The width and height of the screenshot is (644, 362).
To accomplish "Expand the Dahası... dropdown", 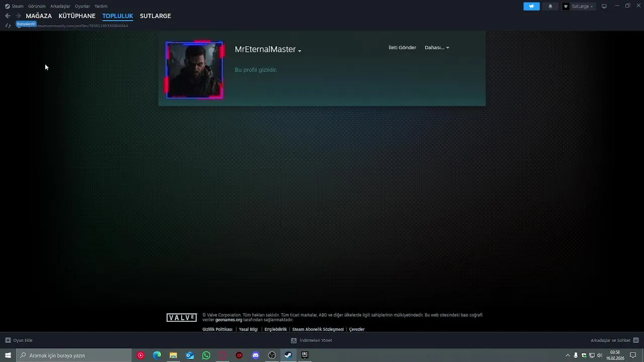I will pos(437,48).
